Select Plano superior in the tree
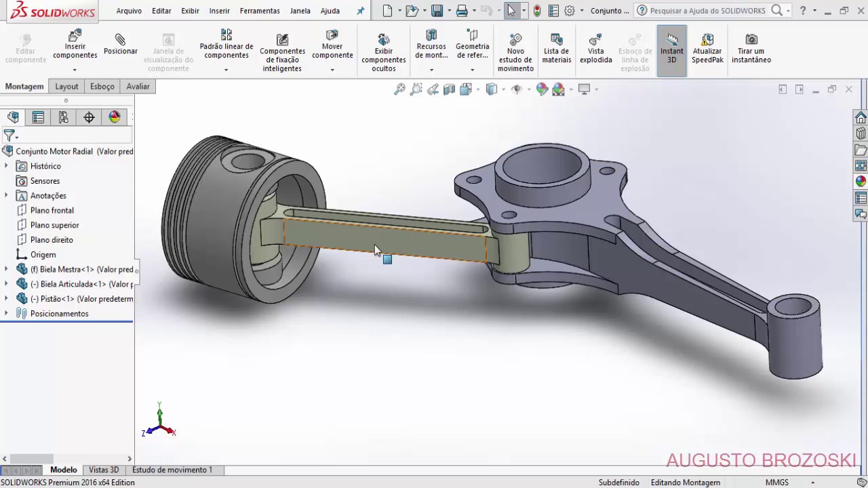The image size is (868, 488). [x=54, y=225]
